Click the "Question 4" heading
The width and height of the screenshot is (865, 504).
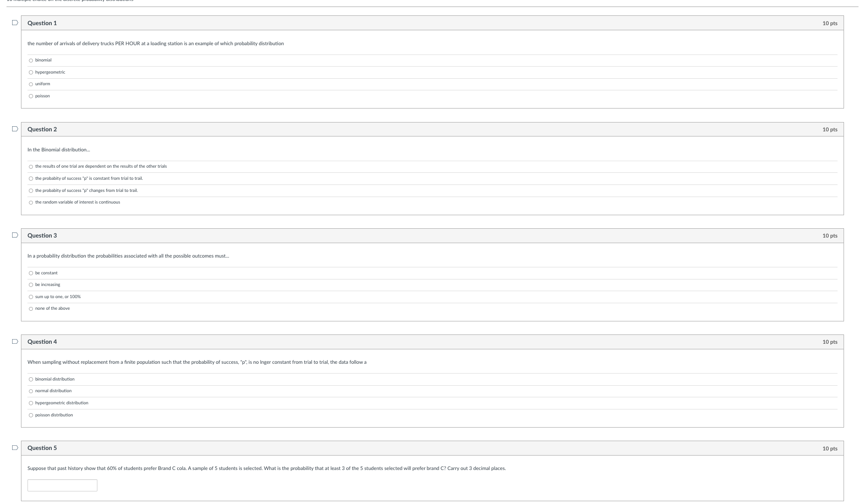click(42, 341)
